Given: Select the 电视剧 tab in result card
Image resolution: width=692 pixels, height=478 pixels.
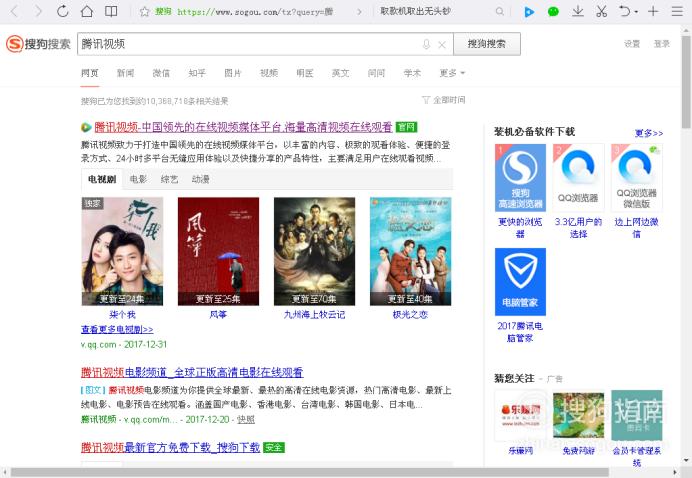Looking at the screenshot, I should click(102, 179).
